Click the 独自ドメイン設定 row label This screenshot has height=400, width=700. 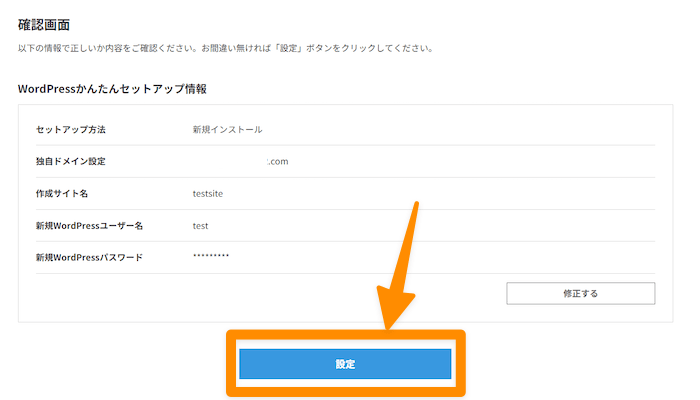[70, 161]
